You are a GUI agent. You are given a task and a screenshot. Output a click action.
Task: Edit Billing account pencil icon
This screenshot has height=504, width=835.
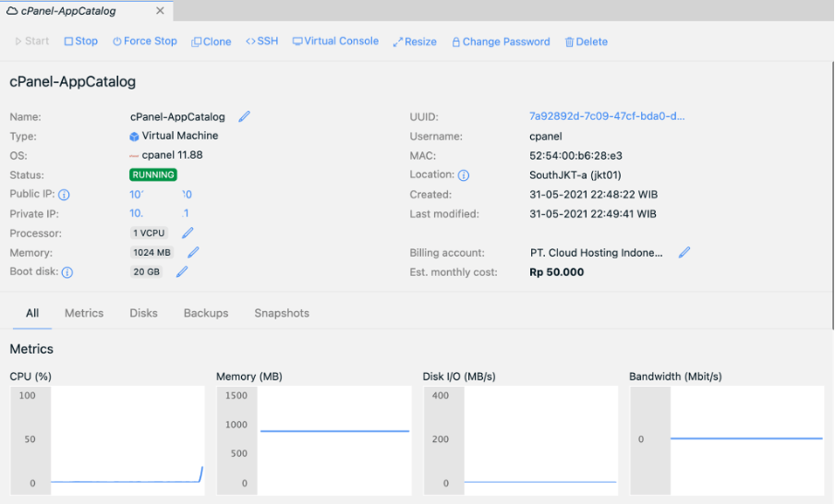684,252
